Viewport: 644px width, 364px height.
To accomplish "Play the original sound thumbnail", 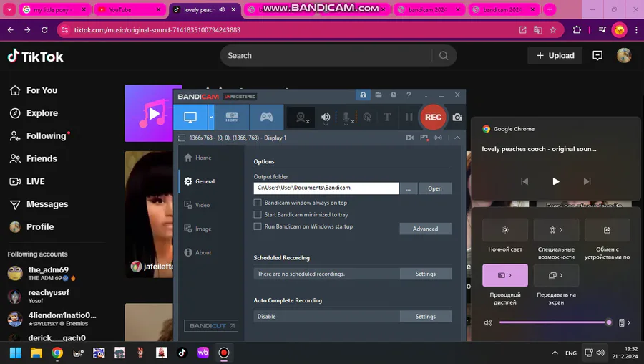I will (153, 113).
